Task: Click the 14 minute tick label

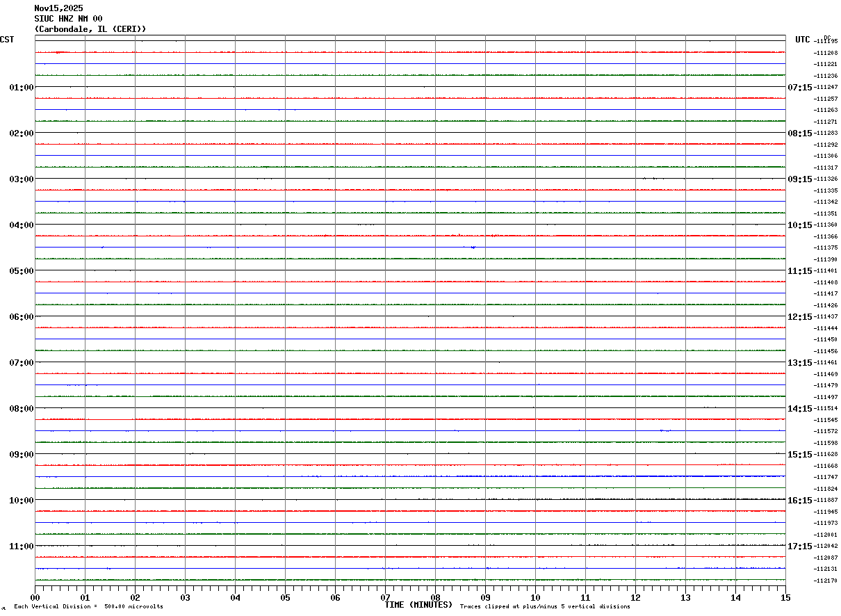Action: 736,597
